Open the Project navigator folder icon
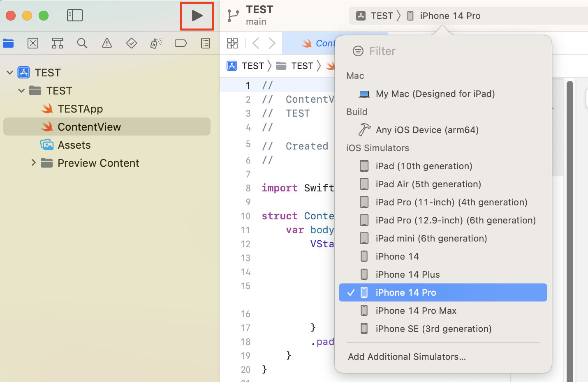The image size is (588, 382). 8,43
